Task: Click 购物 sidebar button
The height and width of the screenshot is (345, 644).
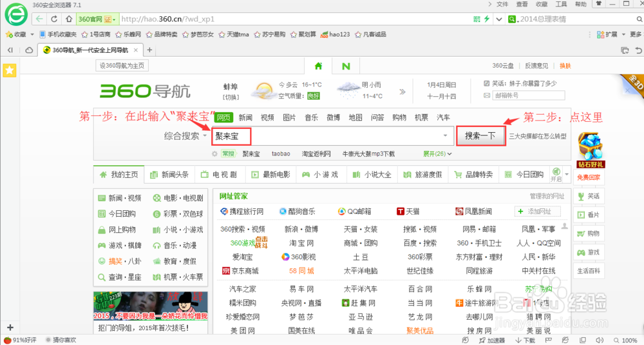Action: (589, 233)
